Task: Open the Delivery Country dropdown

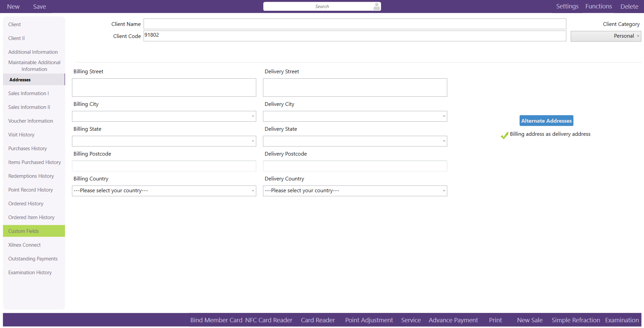Action: pyautogui.click(x=355, y=191)
